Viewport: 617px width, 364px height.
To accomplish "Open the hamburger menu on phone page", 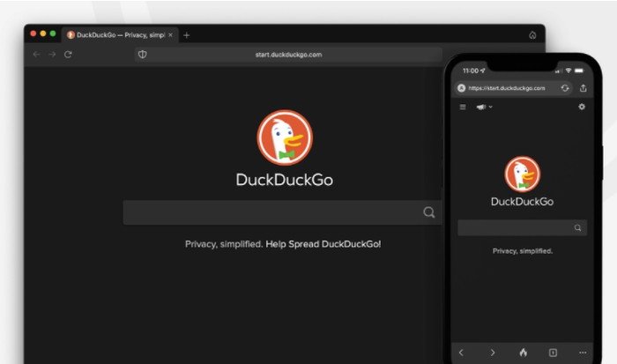I will coord(463,107).
